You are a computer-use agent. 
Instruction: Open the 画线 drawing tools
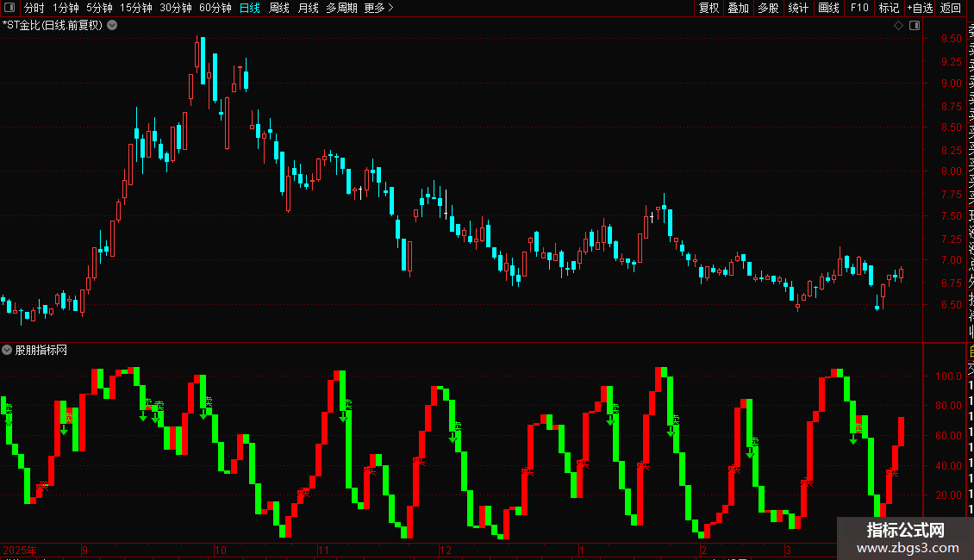pyautogui.click(x=828, y=8)
